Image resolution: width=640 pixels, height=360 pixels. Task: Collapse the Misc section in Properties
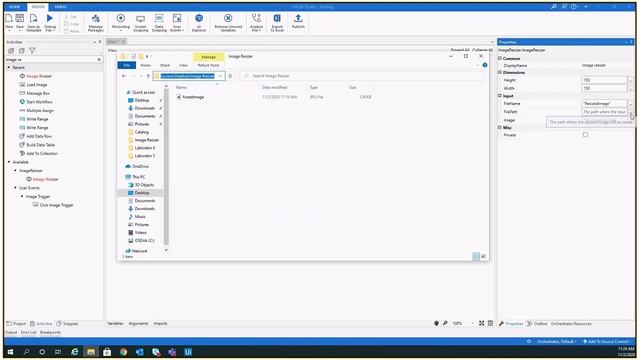click(500, 127)
